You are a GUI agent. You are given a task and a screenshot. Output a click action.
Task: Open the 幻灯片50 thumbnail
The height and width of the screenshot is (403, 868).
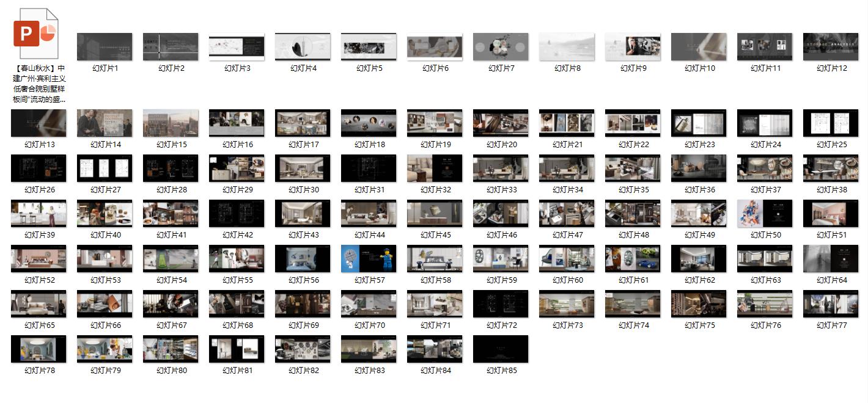coord(765,214)
